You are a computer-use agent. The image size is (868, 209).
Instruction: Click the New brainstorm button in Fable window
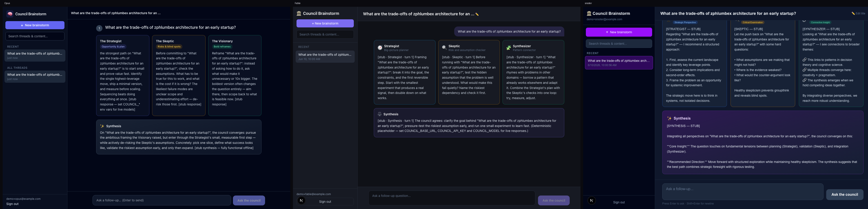pos(325,23)
